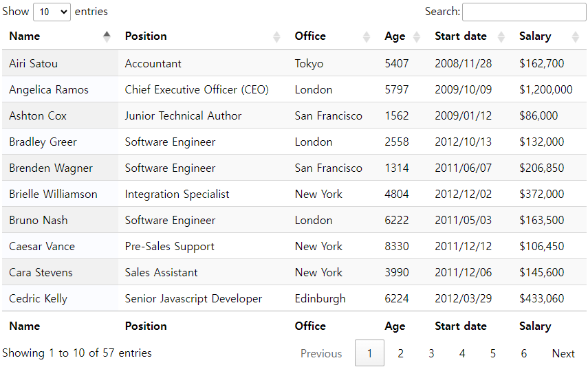The height and width of the screenshot is (367, 588).
Task: Jump to page 6
Action: click(524, 353)
